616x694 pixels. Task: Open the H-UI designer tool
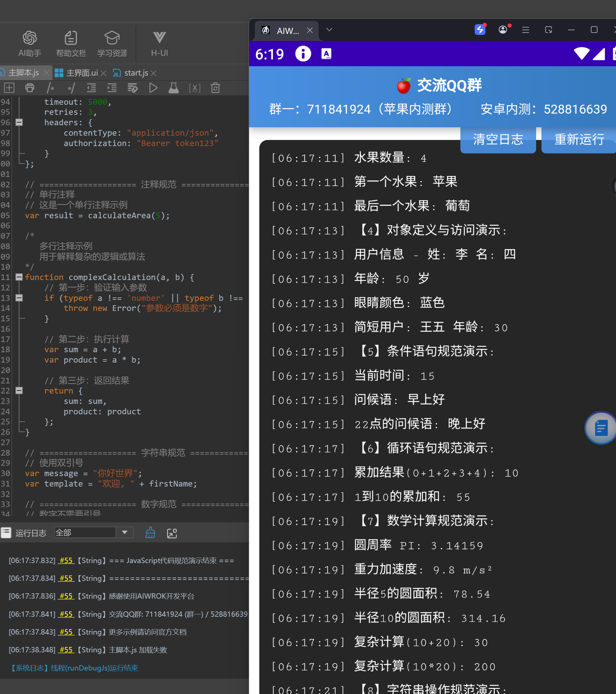tap(159, 43)
